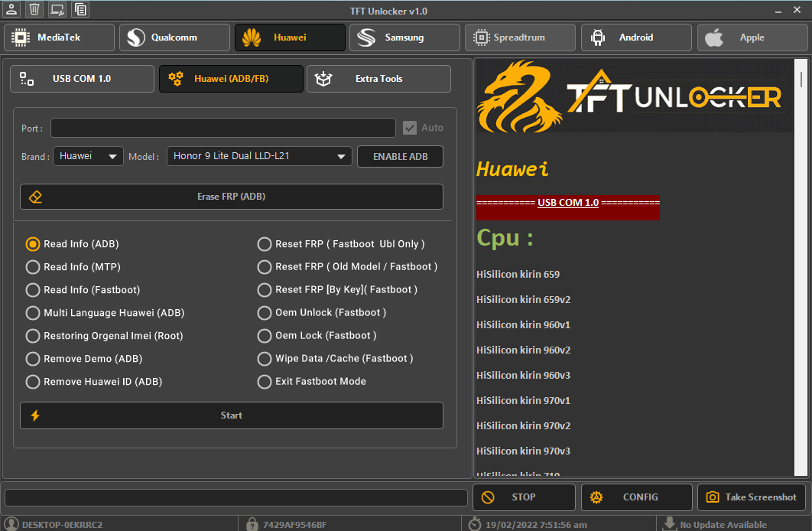
Task: Click the gear icon on CONFIG button
Action: tap(596, 497)
